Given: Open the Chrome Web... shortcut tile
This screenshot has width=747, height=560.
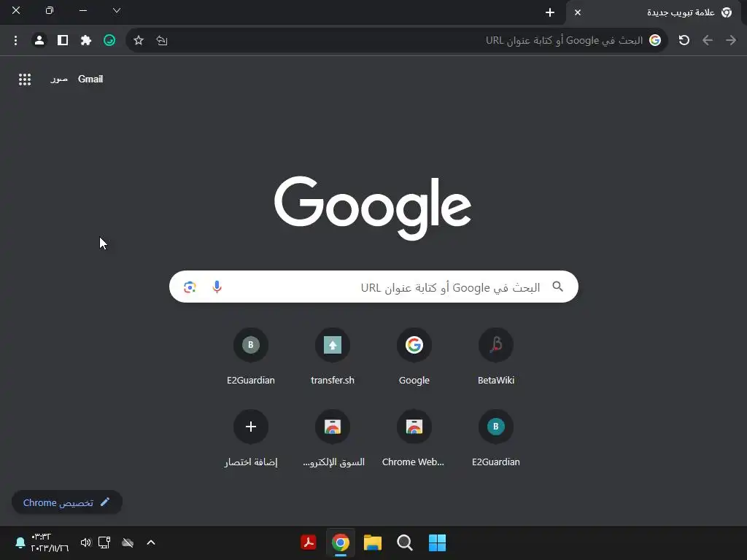Looking at the screenshot, I should [x=414, y=437].
